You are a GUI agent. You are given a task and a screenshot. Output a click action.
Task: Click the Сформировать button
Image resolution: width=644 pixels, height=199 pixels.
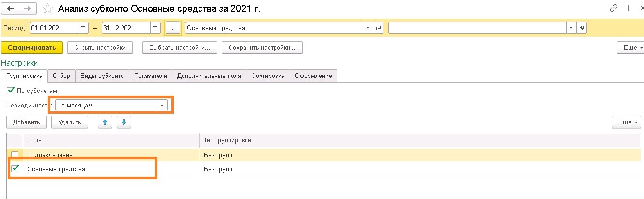click(x=32, y=47)
